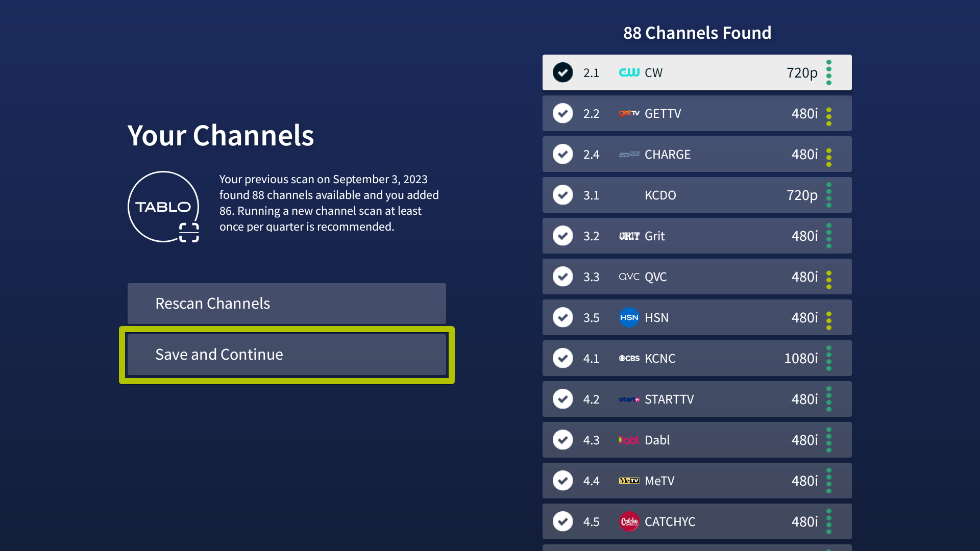Click signal strength dots for CW
This screenshot has height=551, width=980.
(x=829, y=72)
